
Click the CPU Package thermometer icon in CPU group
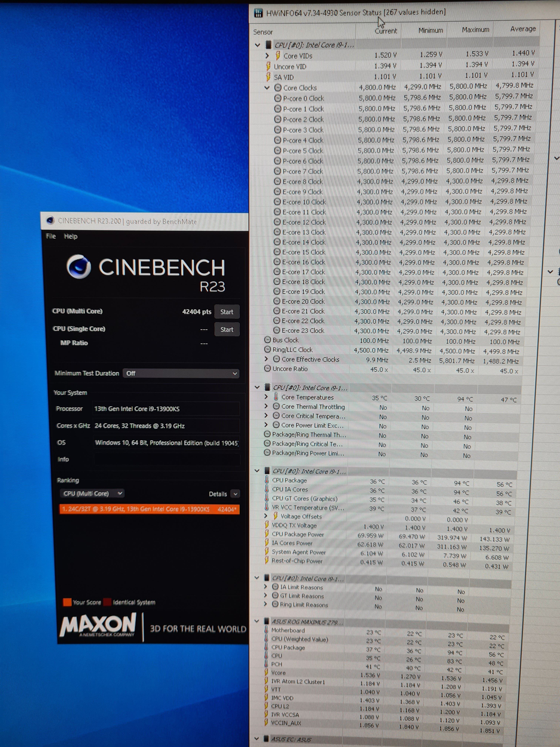point(267,479)
